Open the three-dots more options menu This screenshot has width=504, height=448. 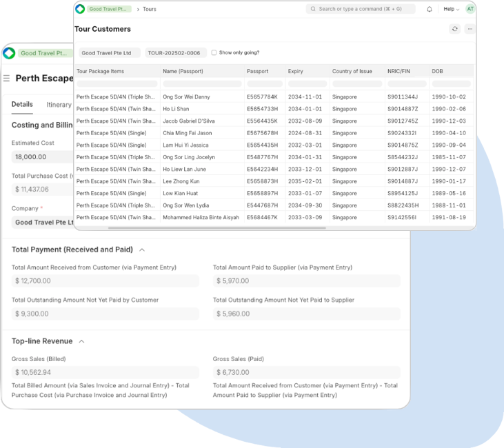point(470,29)
